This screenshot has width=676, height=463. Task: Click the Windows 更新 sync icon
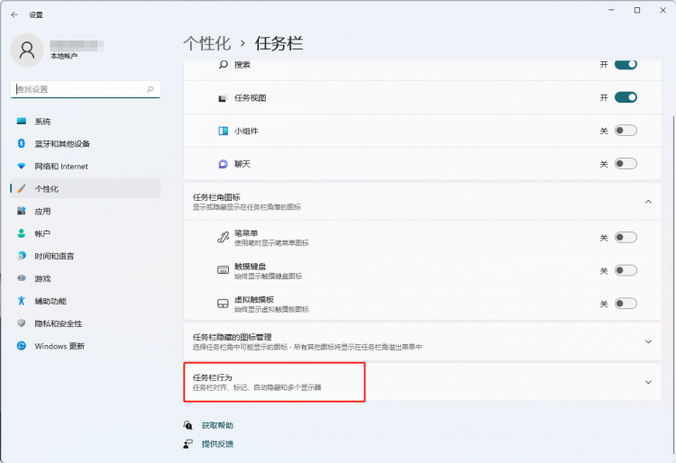pos(21,345)
